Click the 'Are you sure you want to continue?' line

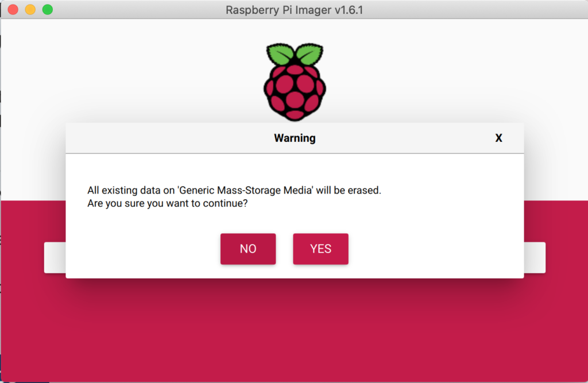point(168,203)
